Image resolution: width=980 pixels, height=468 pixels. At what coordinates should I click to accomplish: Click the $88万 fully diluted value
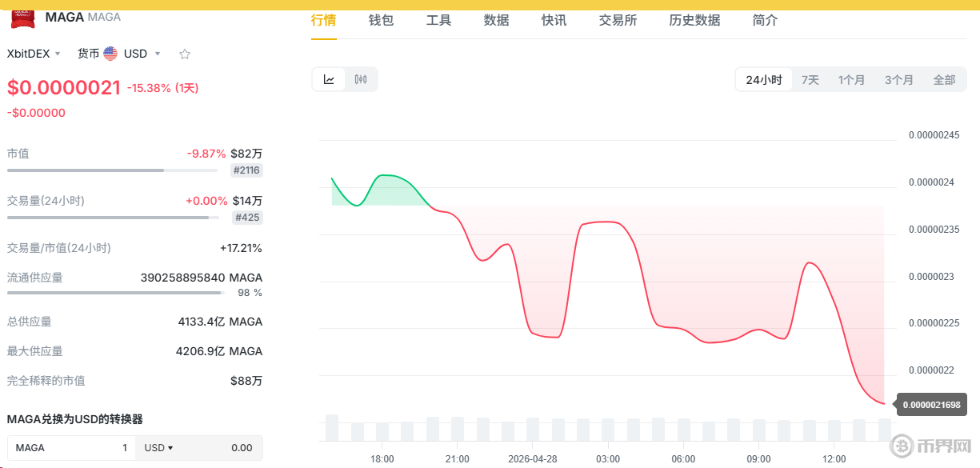click(x=246, y=381)
